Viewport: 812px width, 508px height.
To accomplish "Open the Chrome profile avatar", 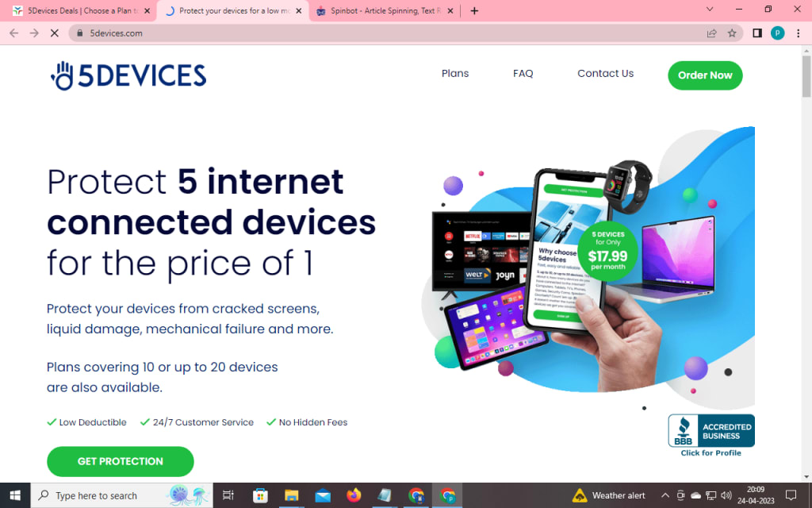I will (777, 33).
